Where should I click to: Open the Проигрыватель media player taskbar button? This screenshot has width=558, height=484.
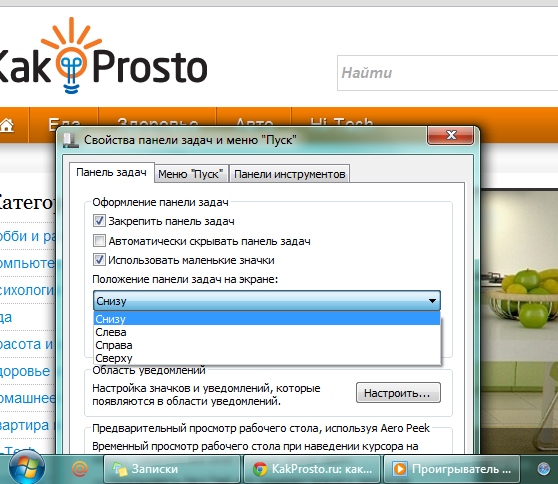pyautogui.click(x=452, y=469)
